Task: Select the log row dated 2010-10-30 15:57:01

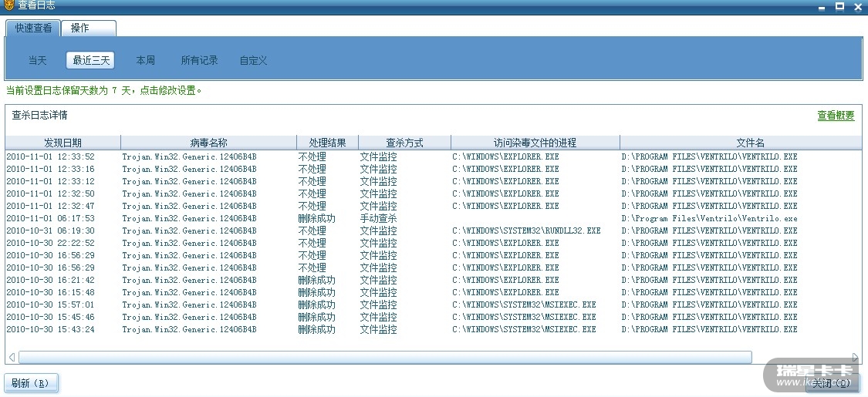Action: click(x=434, y=304)
